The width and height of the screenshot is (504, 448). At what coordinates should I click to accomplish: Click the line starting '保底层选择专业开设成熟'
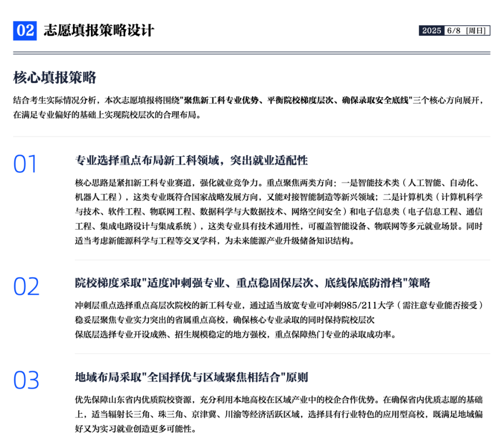point(236,335)
